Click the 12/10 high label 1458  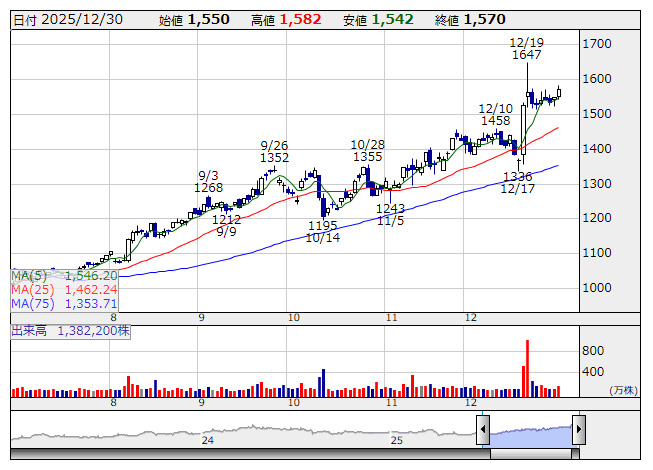(x=495, y=121)
